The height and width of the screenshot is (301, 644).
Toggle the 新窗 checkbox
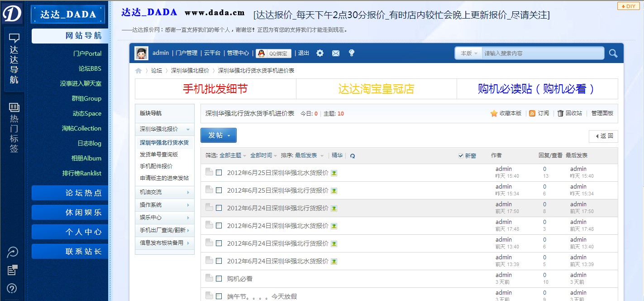461,155
